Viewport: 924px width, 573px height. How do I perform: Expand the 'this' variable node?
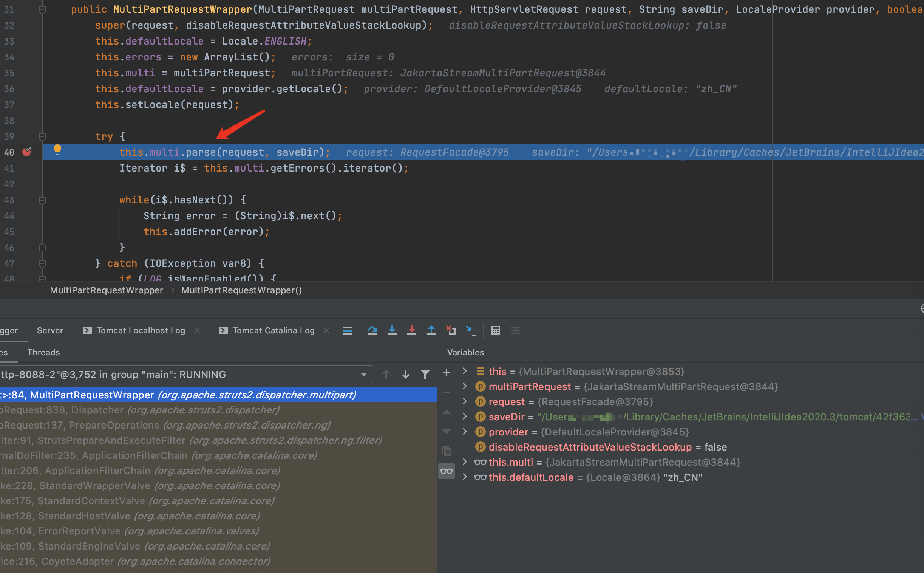465,371
